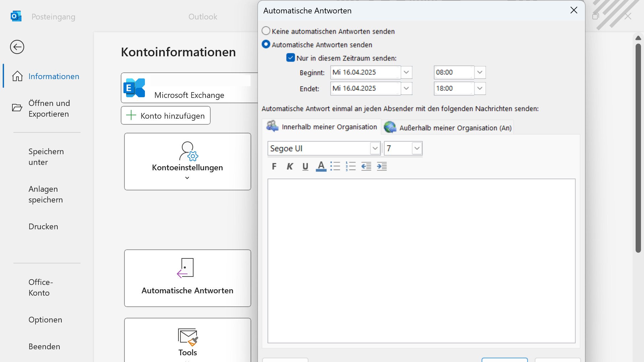The image size is (644, 362).
Task: Open Informationen in the sidebar
Action: (x=46, y=76)
